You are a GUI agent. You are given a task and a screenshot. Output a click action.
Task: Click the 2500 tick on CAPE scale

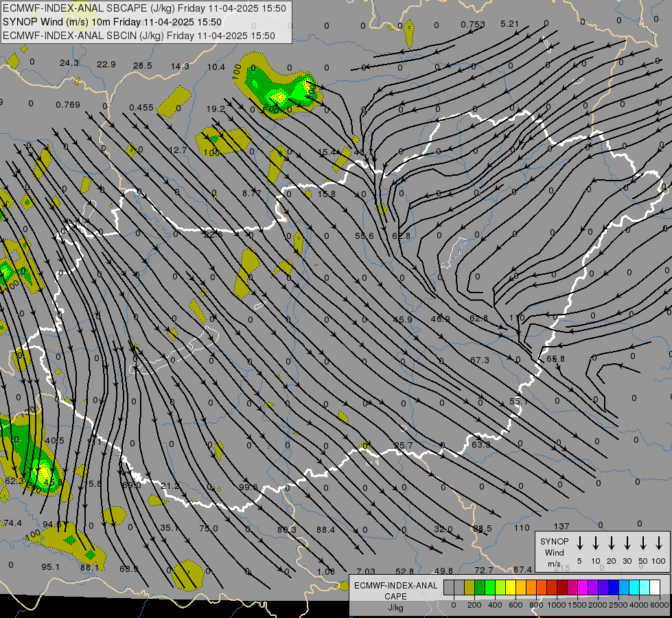(x=618, y=605)
